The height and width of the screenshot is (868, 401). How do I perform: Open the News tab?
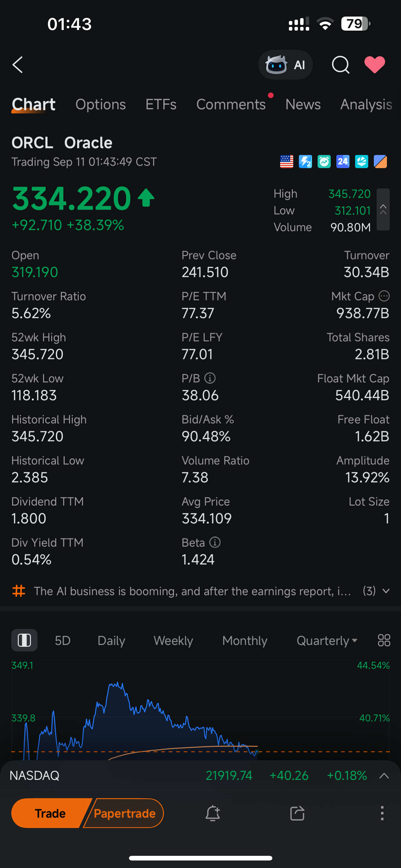coord(303,104)
